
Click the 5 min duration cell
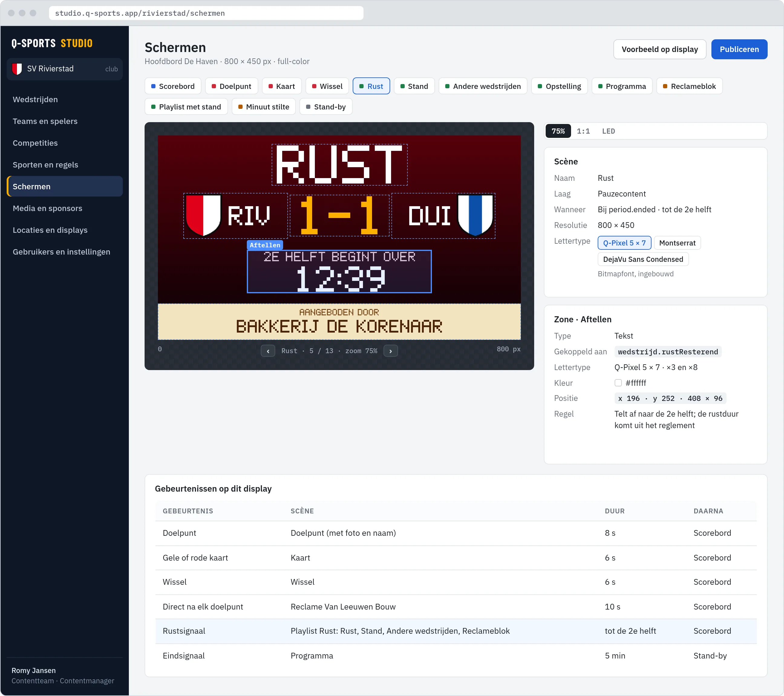pos(615,656)
